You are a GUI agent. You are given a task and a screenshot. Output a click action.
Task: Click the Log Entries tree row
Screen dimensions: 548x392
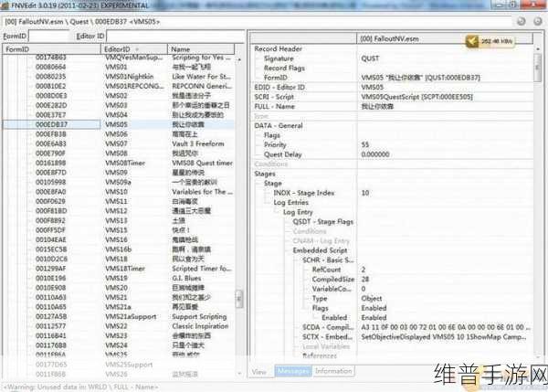[392, 203]
